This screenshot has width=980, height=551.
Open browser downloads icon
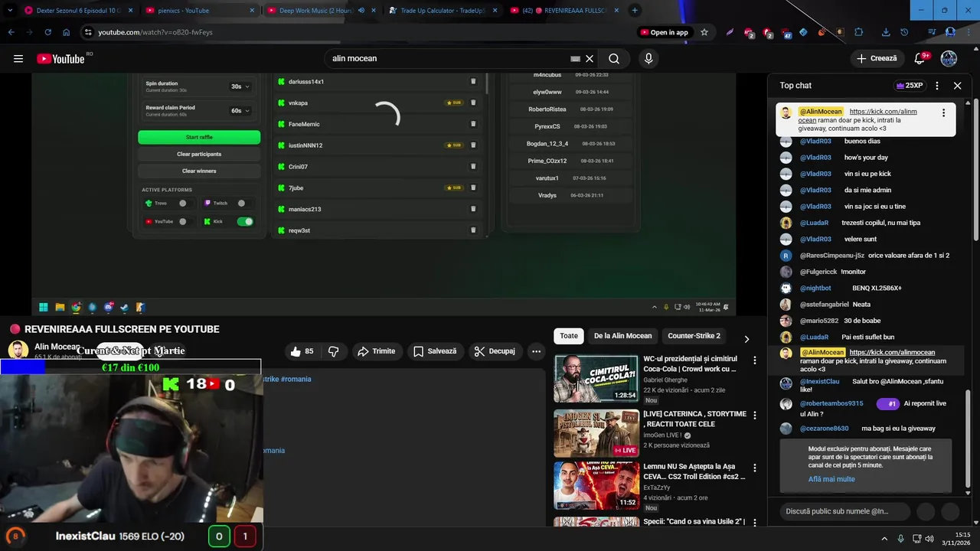886,32
